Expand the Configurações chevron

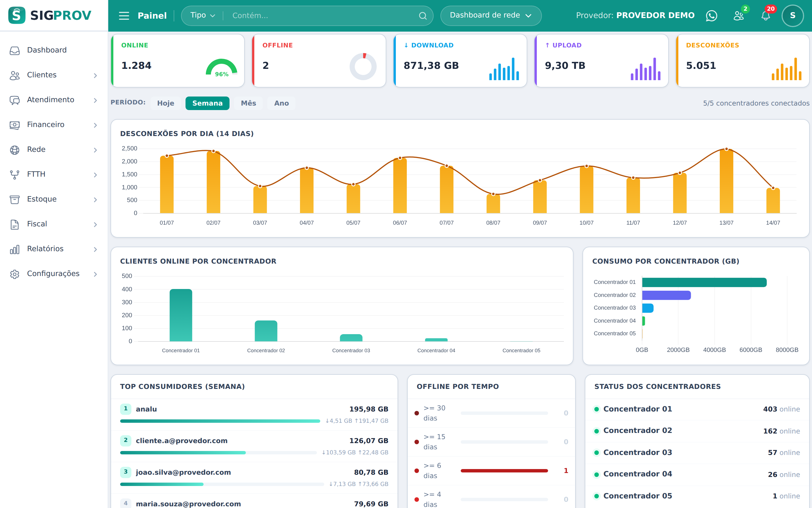tap(95, 275)
